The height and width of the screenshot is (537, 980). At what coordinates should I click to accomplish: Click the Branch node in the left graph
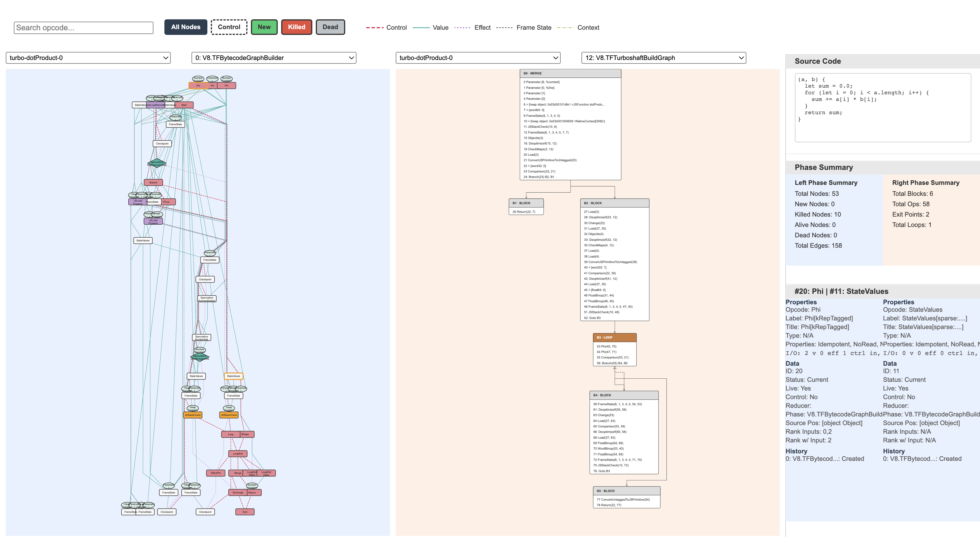[153, 182]
